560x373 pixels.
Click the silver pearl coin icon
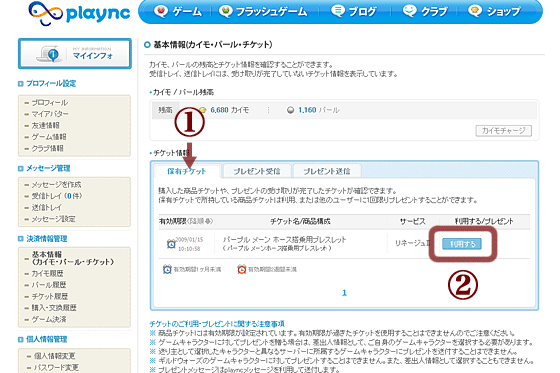[x=291, y=110]
